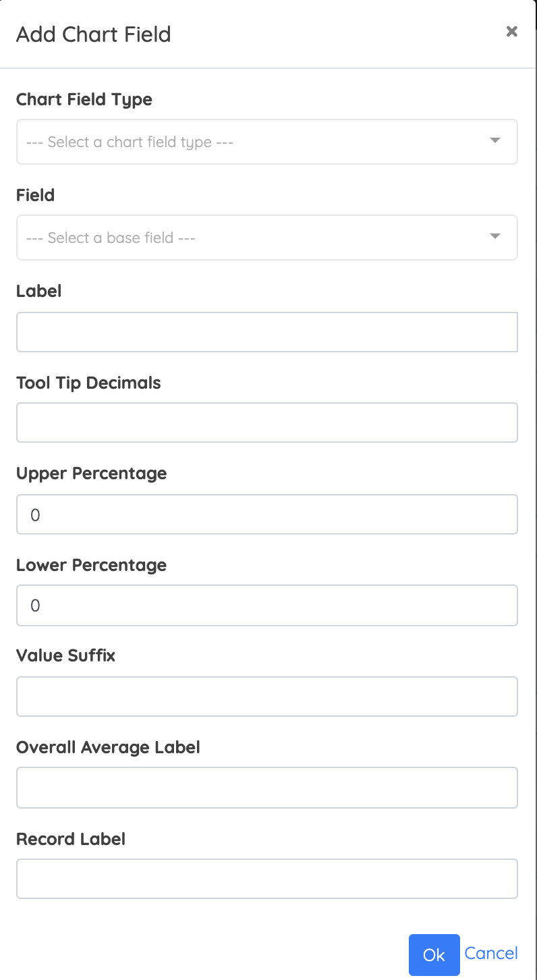This screenshot has height=980, width=537.
Task: Open the Chart Field Type dropdown
Action: pos(267,142)
